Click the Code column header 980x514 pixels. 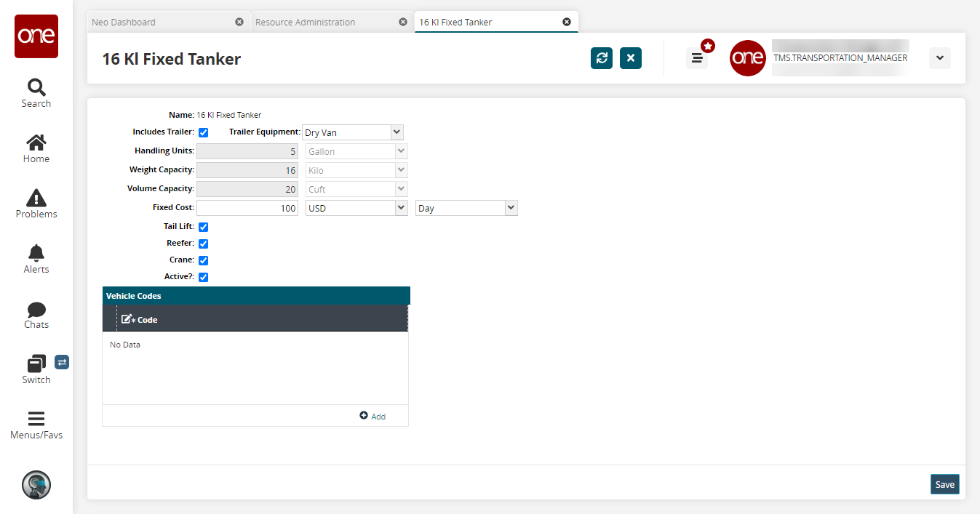[x=262, y=319]
